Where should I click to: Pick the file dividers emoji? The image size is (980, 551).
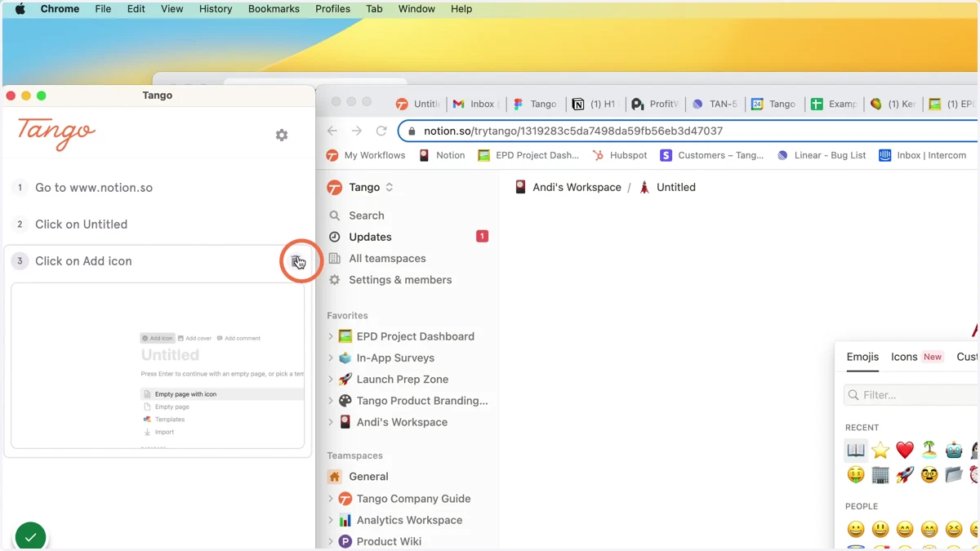coord(954,474)
